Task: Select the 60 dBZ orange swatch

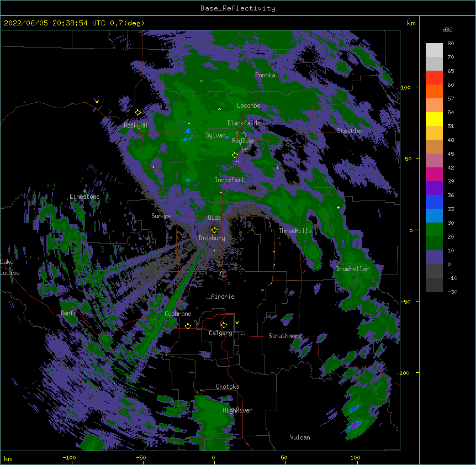Action: (x=434, y=91)
